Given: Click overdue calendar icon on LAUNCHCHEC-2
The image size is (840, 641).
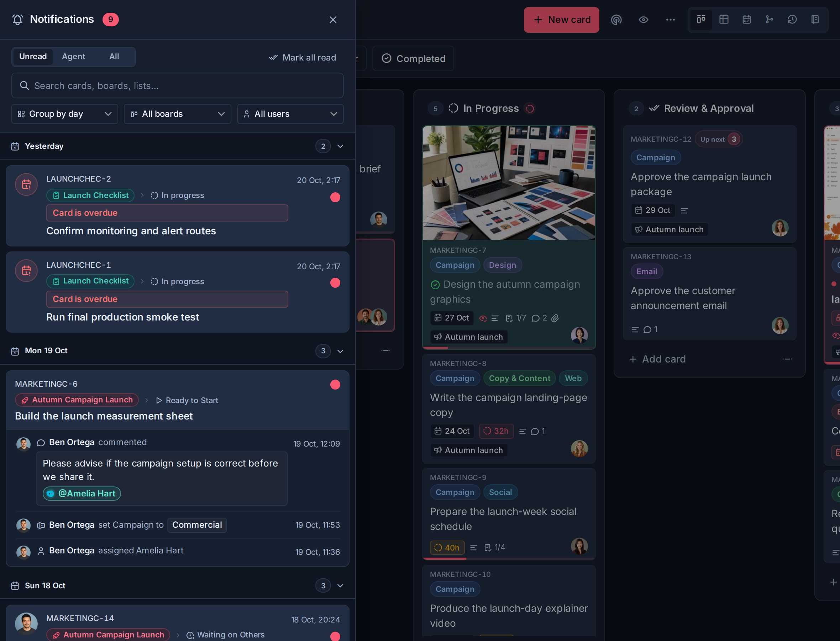Looking at the screenshot, I should point(26,184).
